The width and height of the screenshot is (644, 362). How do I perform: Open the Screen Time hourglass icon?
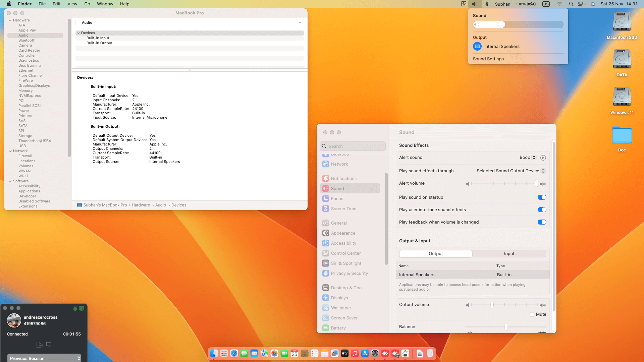click(x=325, y=208)
